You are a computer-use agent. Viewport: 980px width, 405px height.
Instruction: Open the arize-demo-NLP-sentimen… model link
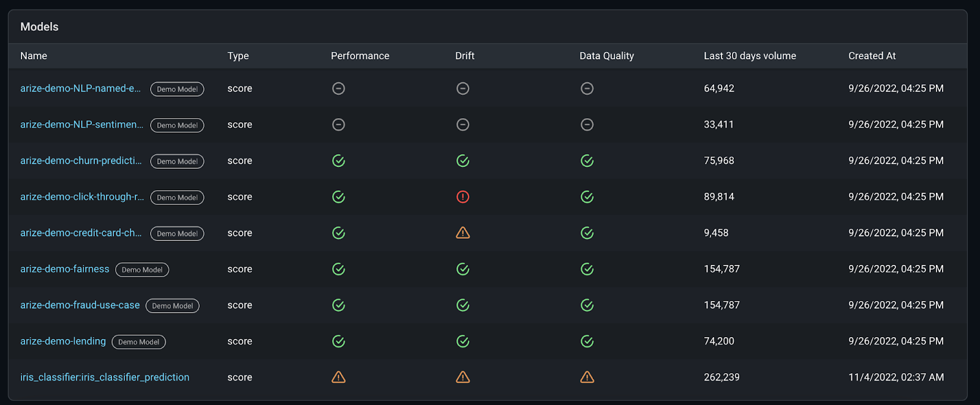(x=81, y=124)
